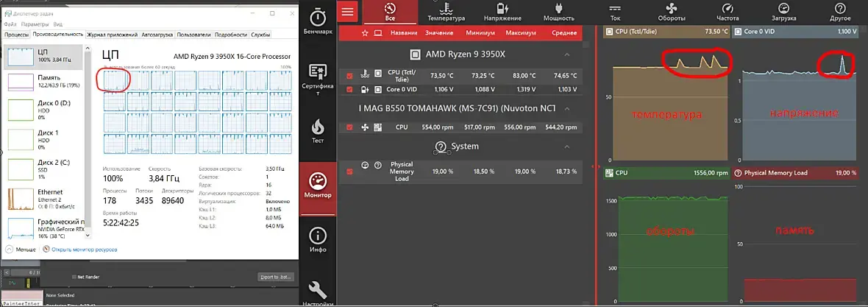Switch to the Ток tab

pos(615,12)
